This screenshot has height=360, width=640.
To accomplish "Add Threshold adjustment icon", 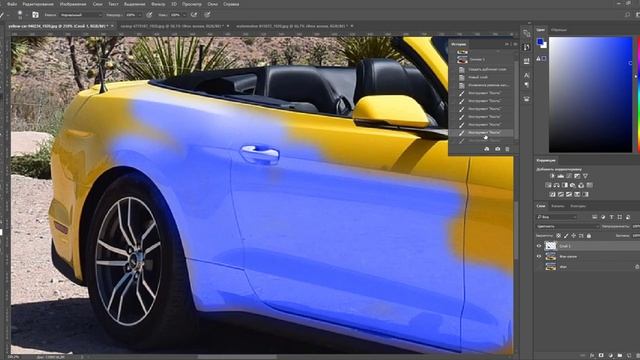I will [x=569, y=194].
